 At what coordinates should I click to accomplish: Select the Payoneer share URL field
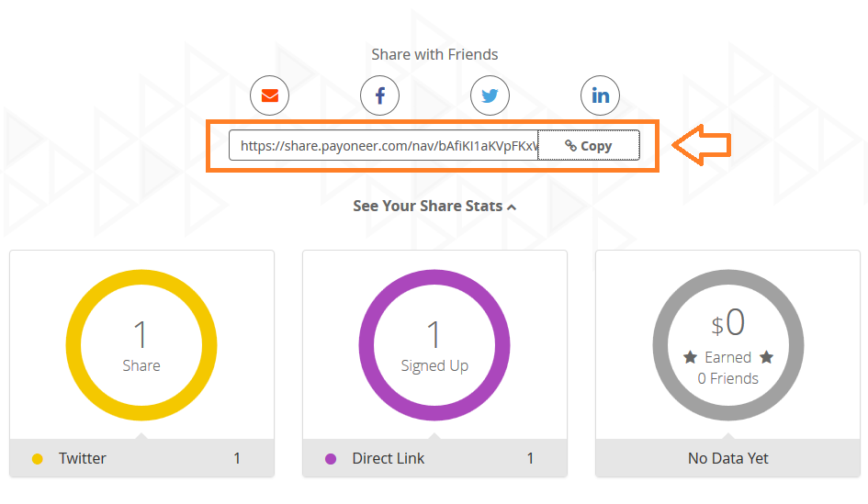[384, 145]
